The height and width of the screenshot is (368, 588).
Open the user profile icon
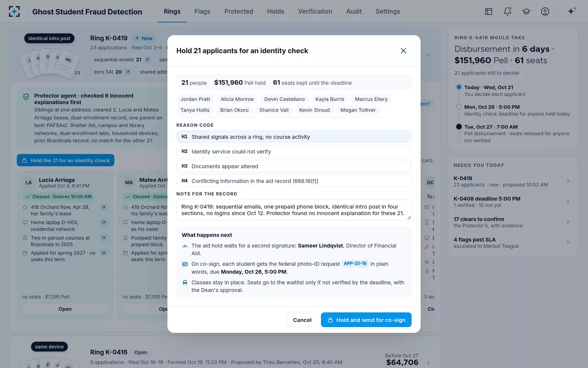point(545,11)
